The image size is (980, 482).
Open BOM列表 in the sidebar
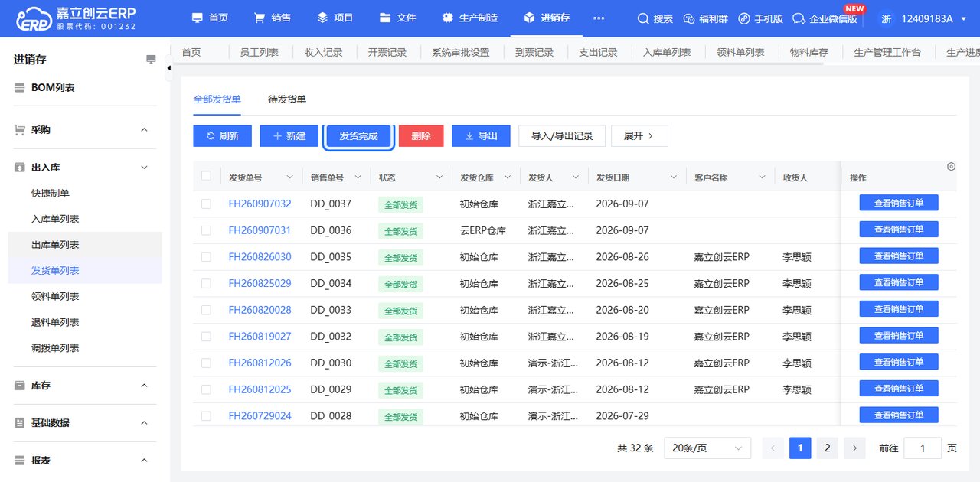point(53,88)
